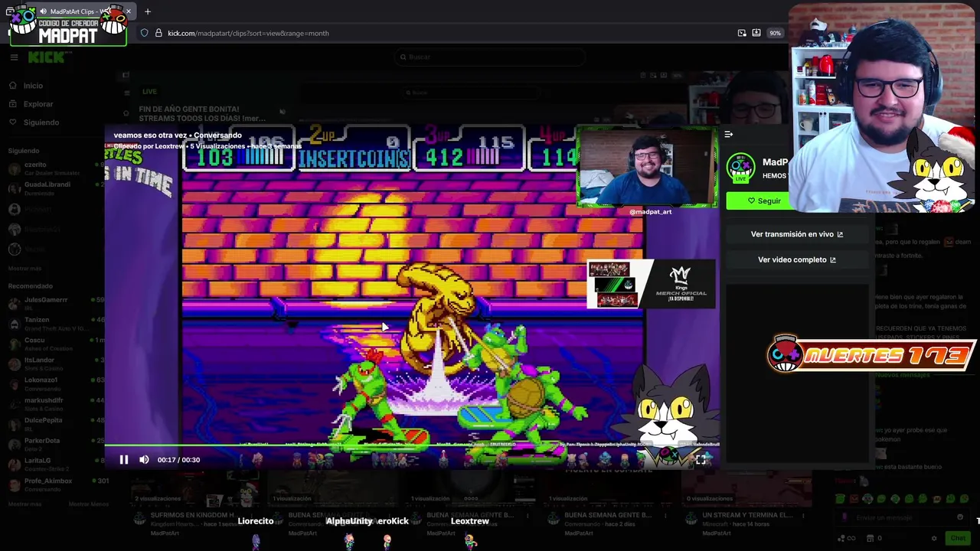This screenshot has height=551, width=980.
Task: Expand Mostrar más under Recomendado list
Action: pyautogui.click(x=24, y=504)
